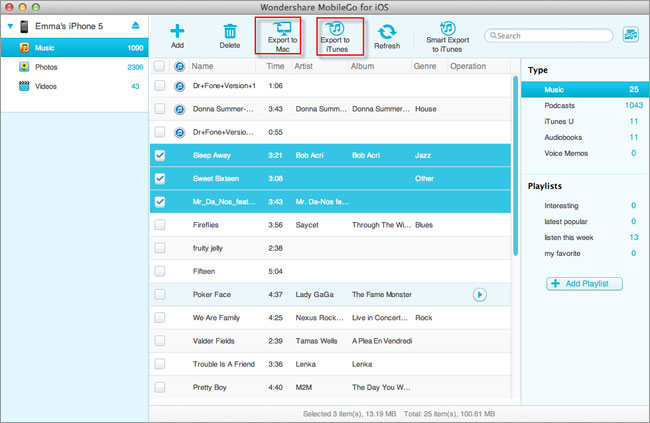This screenshot has width=650, height=423.
Task: Check the Donna Summer song checkbox
Action: [x=160, y=109]
